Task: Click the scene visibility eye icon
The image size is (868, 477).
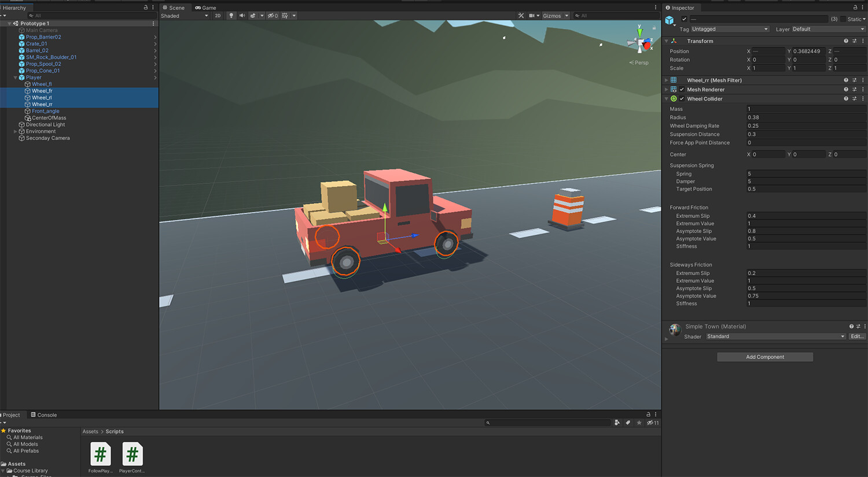Action: click(271, 16)
